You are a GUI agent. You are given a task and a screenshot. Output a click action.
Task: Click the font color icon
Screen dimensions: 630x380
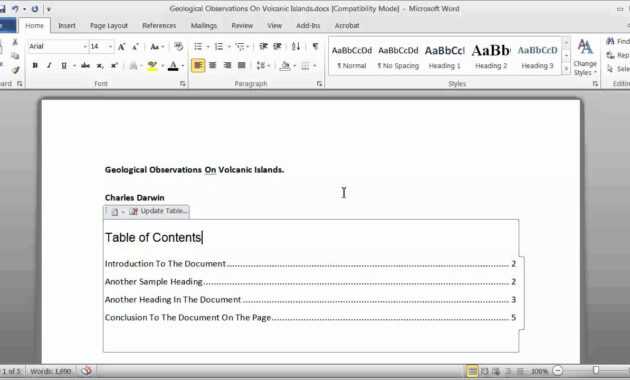tap(173, 66)
